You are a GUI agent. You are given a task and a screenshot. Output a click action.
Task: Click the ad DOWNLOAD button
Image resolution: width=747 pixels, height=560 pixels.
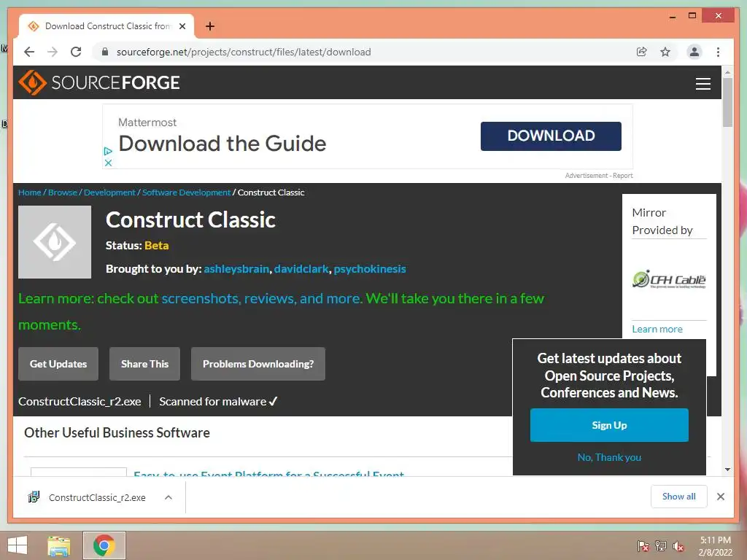click(551, 136)
